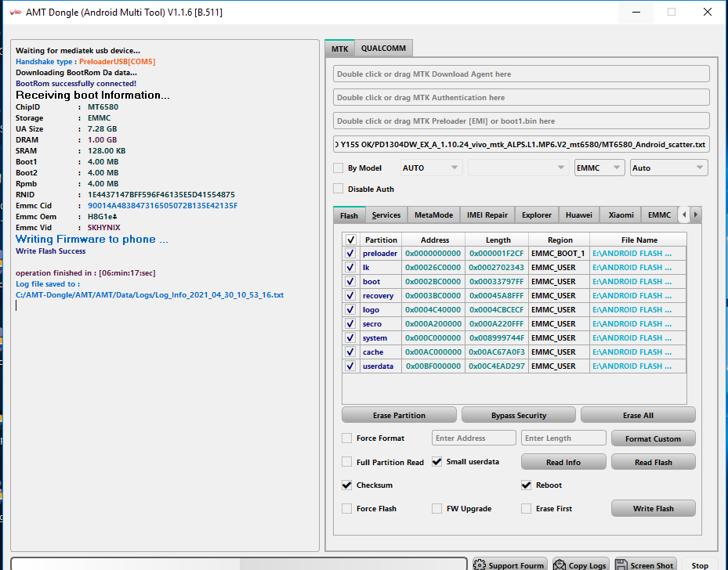
Task: Open the Explorer tab
Action: (537, 215)
